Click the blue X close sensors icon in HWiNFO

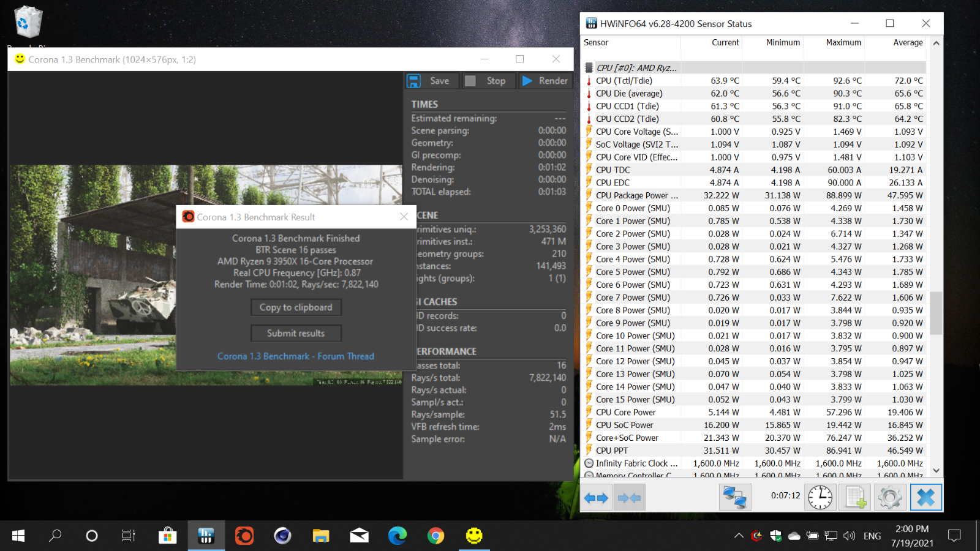(x=925, y=498)
